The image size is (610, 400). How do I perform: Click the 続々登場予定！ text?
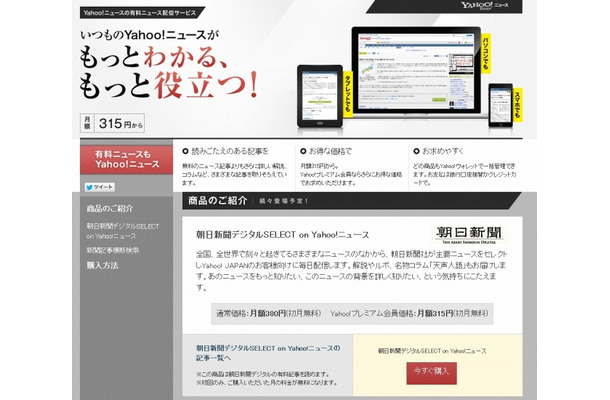point(284,201)
